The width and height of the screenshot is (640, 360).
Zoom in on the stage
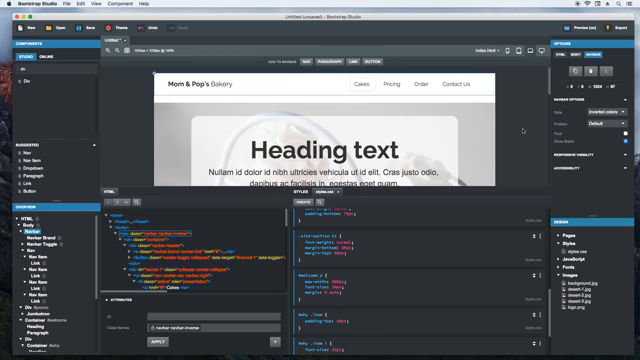[108, 50]
